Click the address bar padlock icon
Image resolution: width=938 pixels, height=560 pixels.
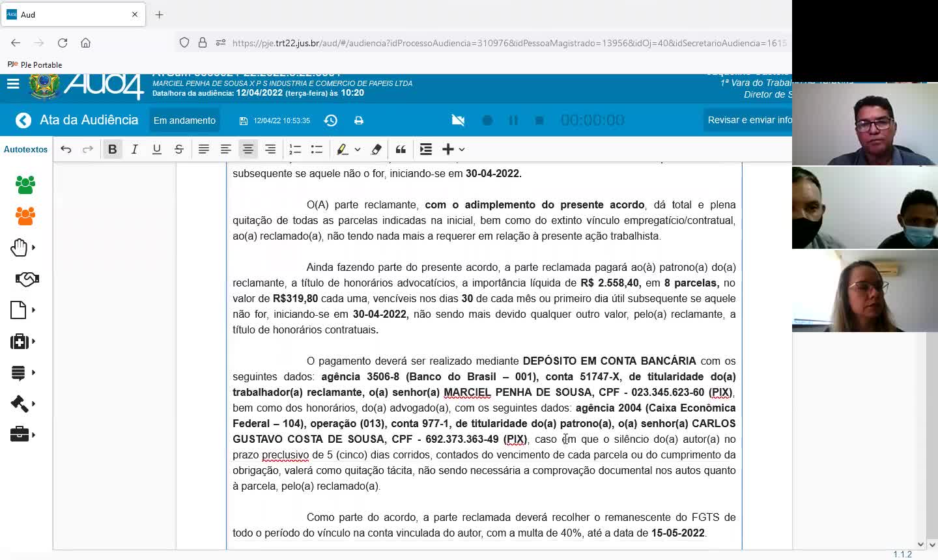click(203, 43)
